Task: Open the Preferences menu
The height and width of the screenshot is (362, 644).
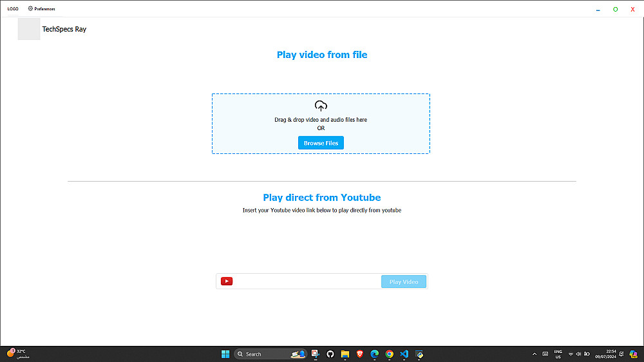Action: tap(41, 8)
